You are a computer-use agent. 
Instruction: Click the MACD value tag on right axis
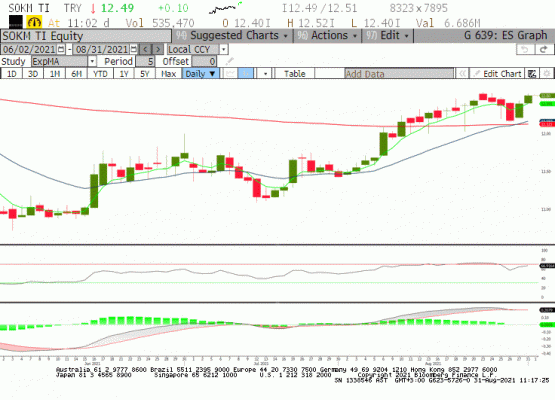pyautogui.click(x=547, y=310)
